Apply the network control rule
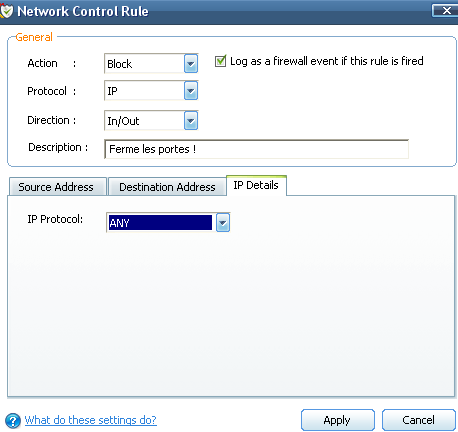The image size is (458, 432). point(338,420)
